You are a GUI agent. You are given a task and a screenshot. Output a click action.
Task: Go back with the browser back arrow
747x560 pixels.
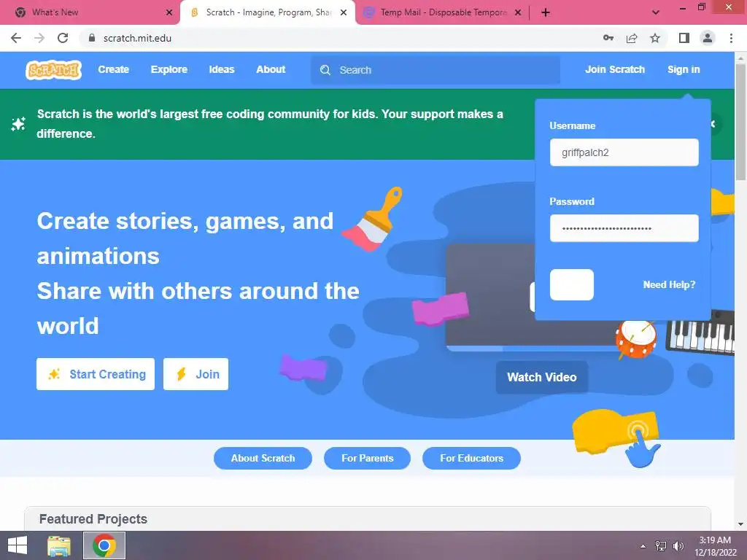point(16,38)
